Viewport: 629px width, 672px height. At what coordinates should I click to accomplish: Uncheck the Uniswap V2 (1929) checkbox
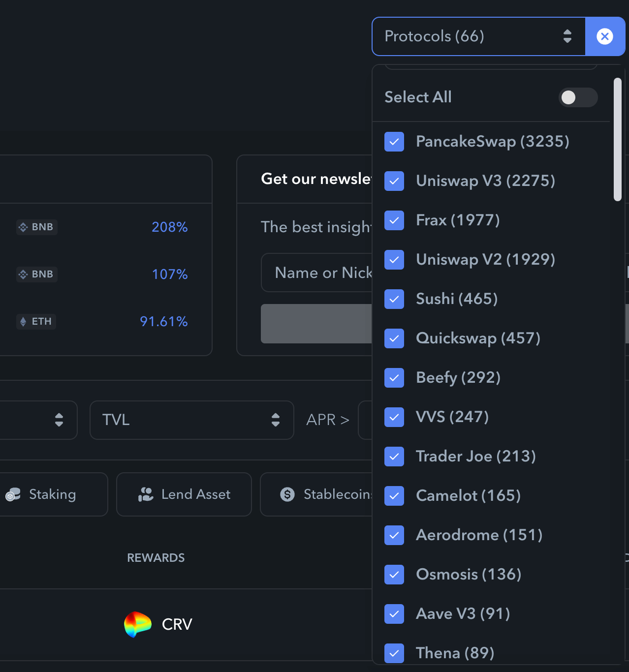click(x=394, y=260)
